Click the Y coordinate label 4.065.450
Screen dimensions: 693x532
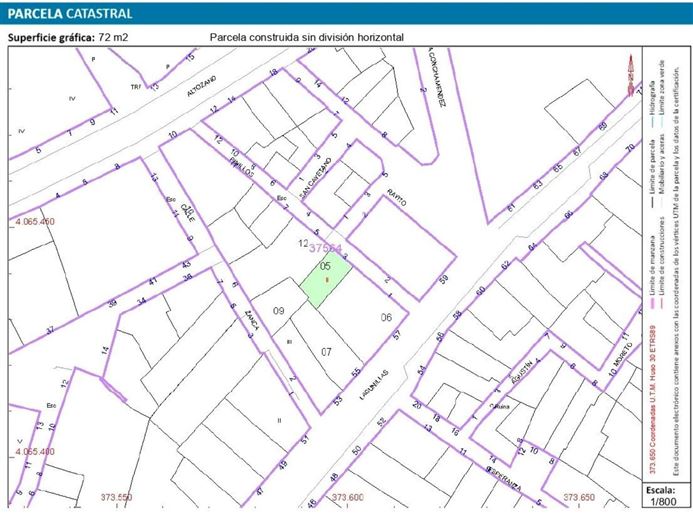pyautogui.click(x=35, y=222)
